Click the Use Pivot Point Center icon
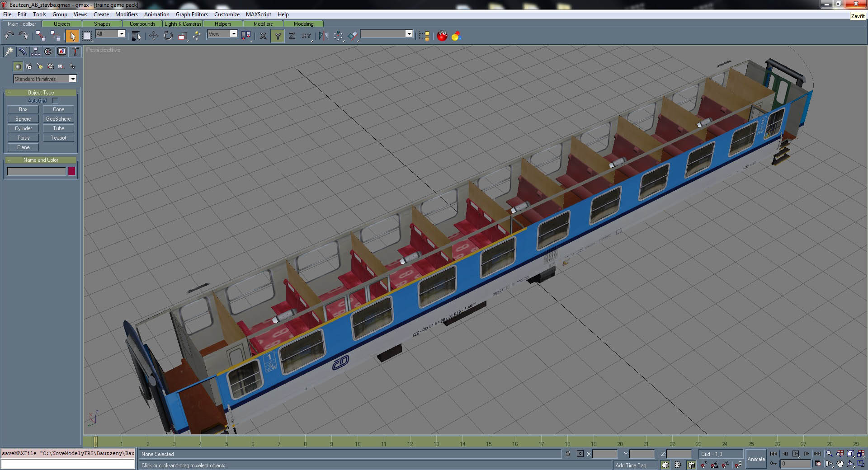The height and width of the screenshot is (470, 868). [x=246, y=36]
